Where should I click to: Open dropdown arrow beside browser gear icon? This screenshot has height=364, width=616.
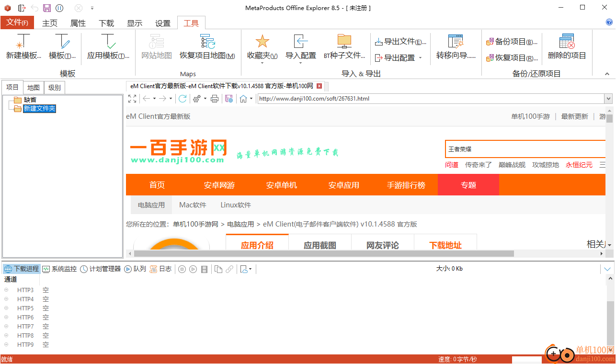click(205, 99)
